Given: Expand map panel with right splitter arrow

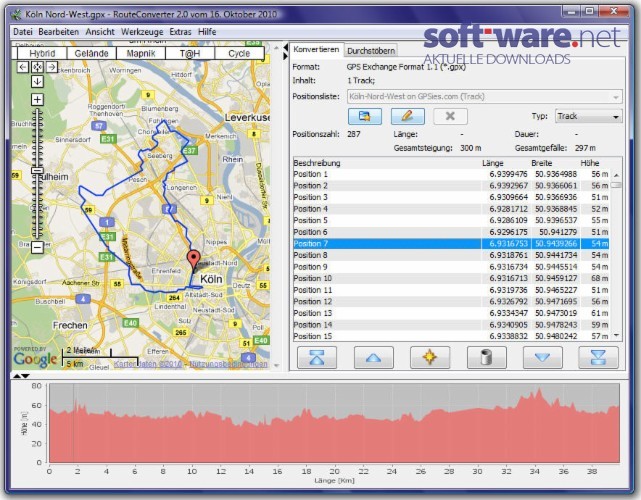Looking at the screenshot, I should [x=285, y=56].
